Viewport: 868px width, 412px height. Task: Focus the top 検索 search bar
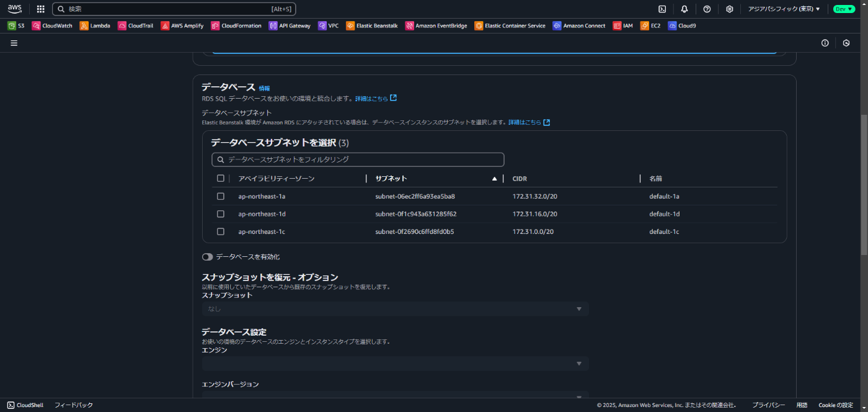tap(174, 9)
